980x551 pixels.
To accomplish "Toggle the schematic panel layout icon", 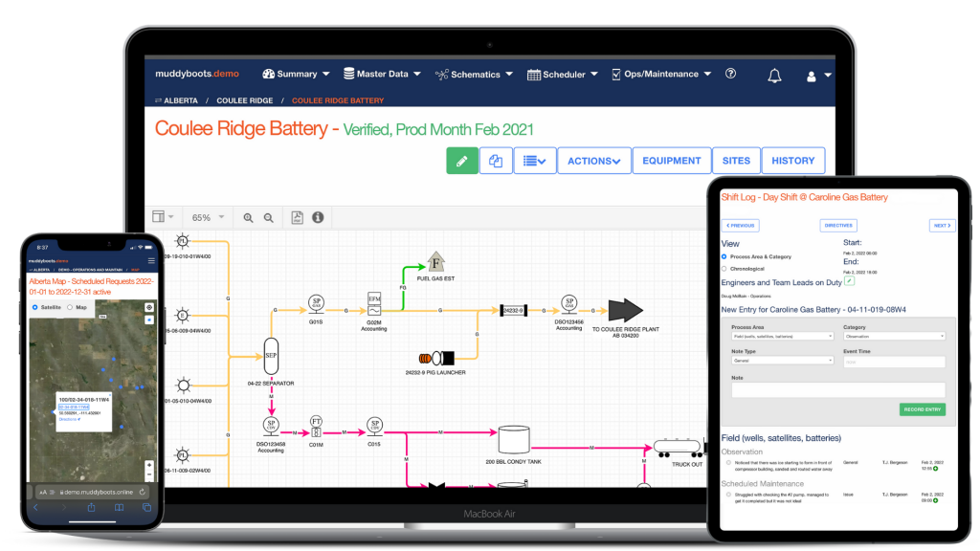I will pos(163,217).
